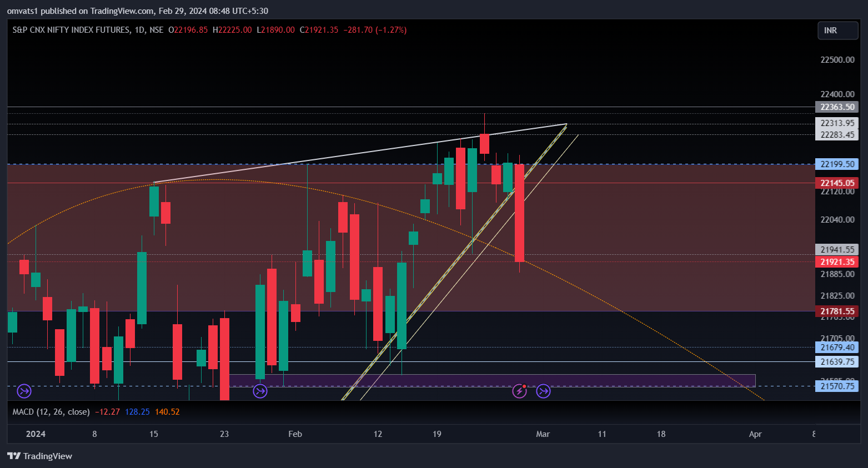Click 21825.00 on the price axis
The height and width of the screenshot is (468, 868).
click(837, 296)
